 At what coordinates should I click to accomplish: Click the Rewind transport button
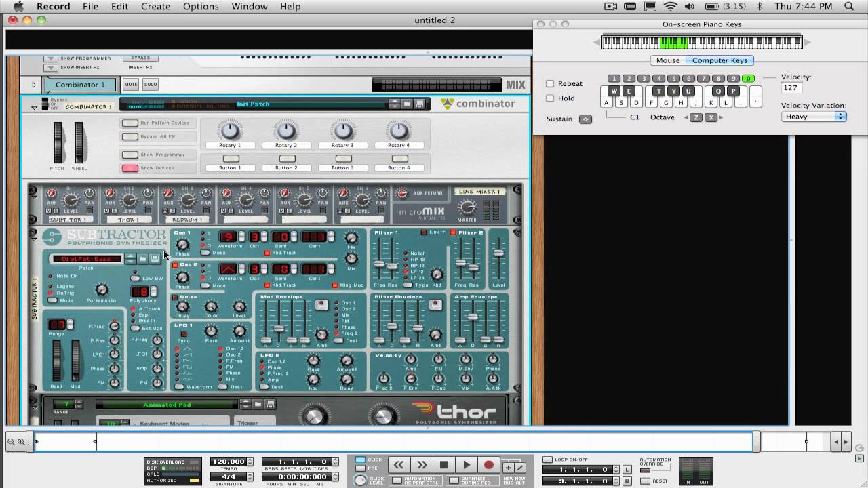point(399,465)
